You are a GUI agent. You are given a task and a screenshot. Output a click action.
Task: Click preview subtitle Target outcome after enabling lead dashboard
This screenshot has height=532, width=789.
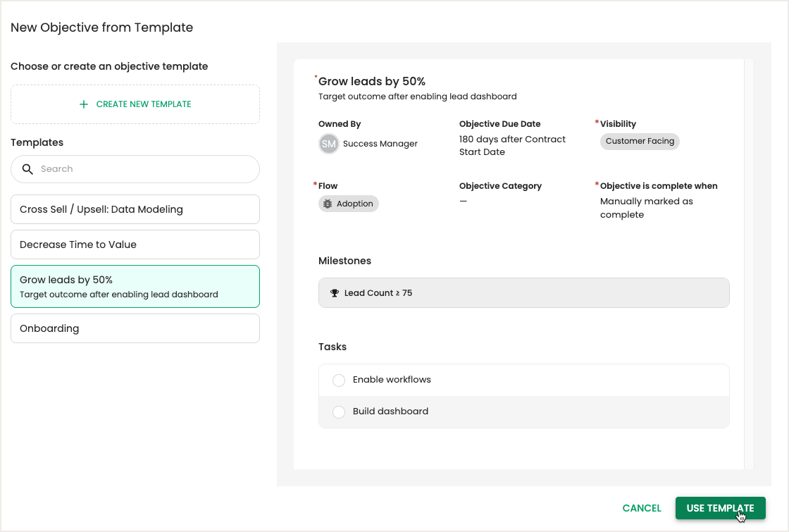(x=417, y=97)
